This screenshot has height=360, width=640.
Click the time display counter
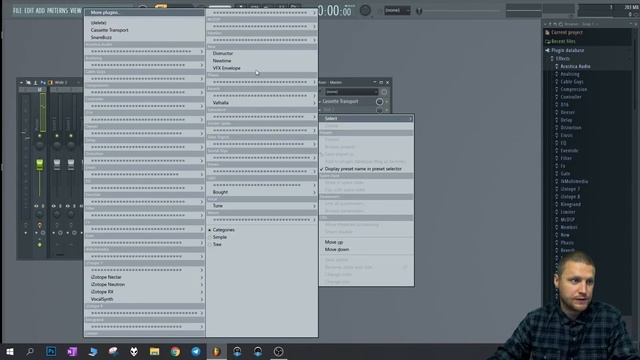[x=335, y=10]
